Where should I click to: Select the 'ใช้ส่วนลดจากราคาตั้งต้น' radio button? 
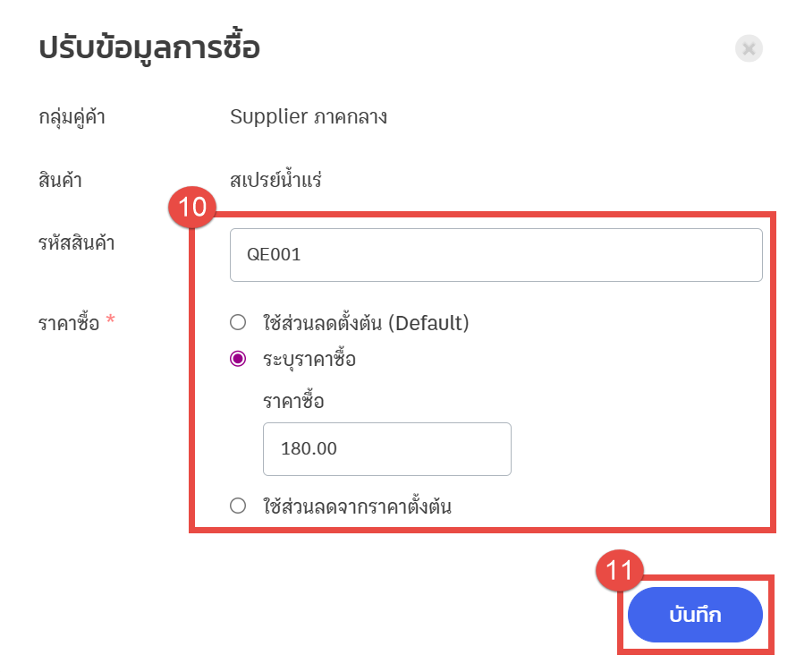[238, 506]
